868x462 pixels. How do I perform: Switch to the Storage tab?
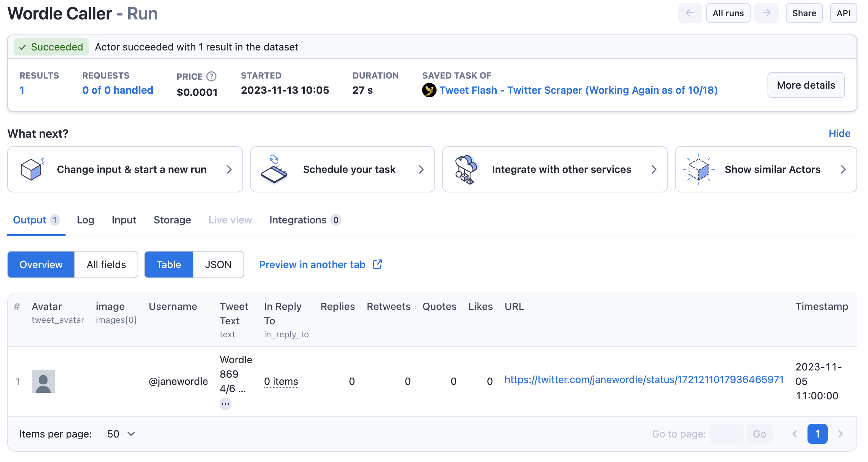(x=172, y=220)
